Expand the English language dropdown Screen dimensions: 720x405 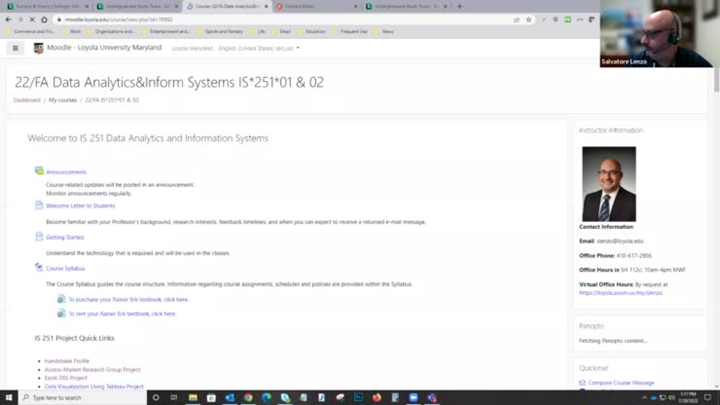pos(258,48)
